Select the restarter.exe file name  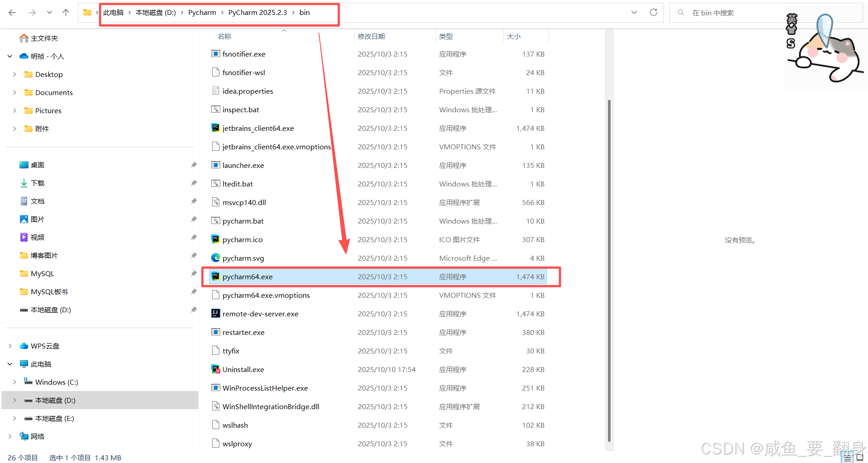pyautogui.click(x=243, y=332)
